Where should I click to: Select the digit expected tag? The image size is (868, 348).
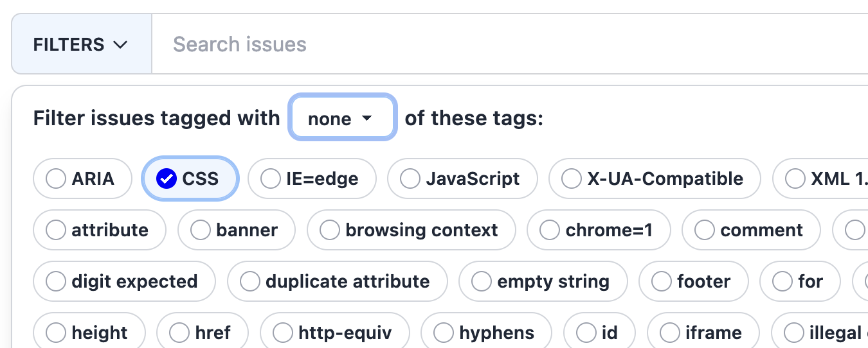[x=124, y=281]
